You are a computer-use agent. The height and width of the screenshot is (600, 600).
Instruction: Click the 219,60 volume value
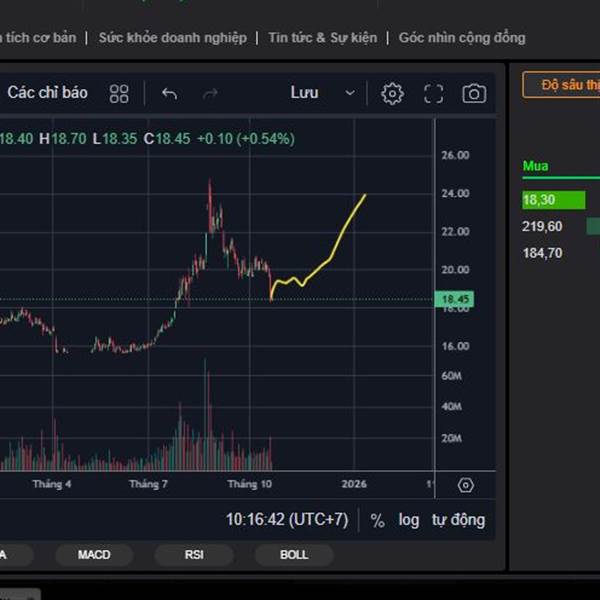(x=542, y=227)
